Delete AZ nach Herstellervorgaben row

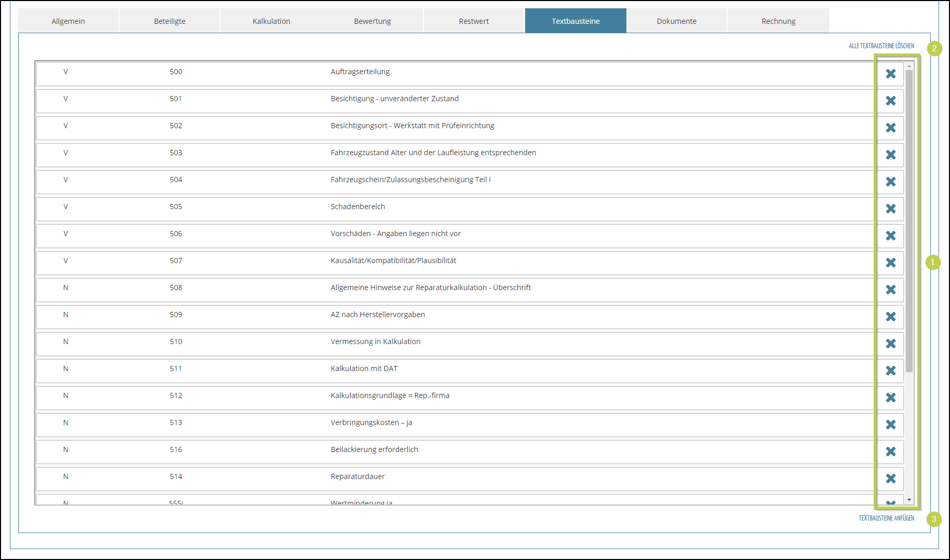click(x=890, y=317)
